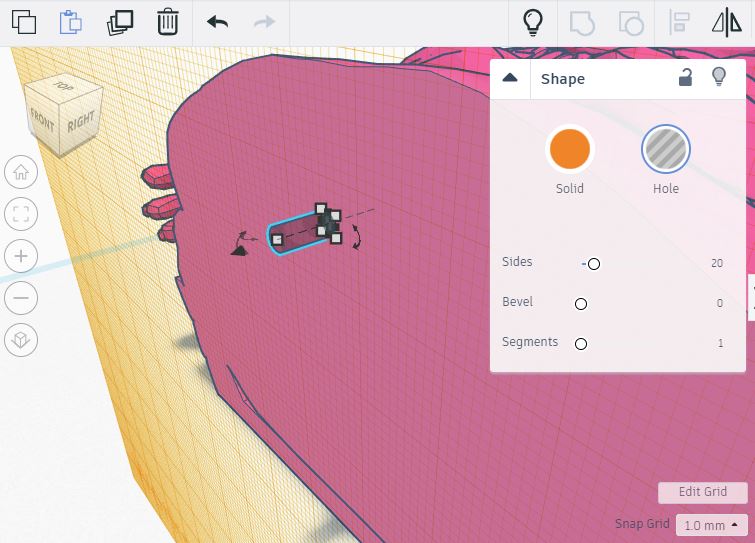Click the Duplicate and repeat icon
This screenshot has height=543, width=755.
coord(119,23)
